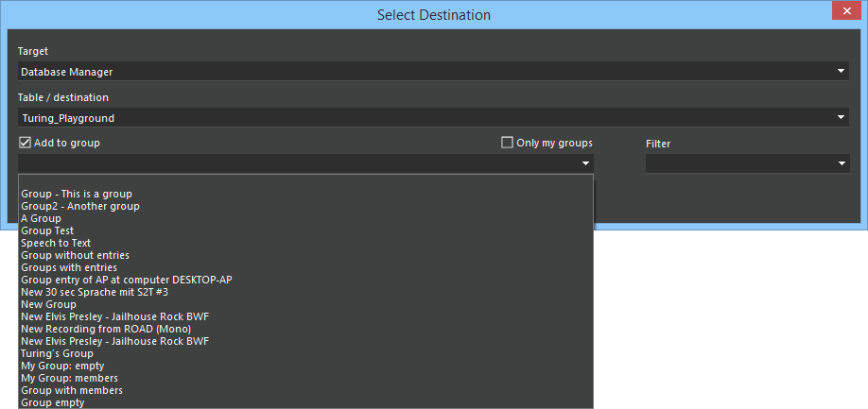Viewport: 868px width, 409px height.
Task: Uncheck the Add to group checkbox
Action: click(x=25, y=143)
